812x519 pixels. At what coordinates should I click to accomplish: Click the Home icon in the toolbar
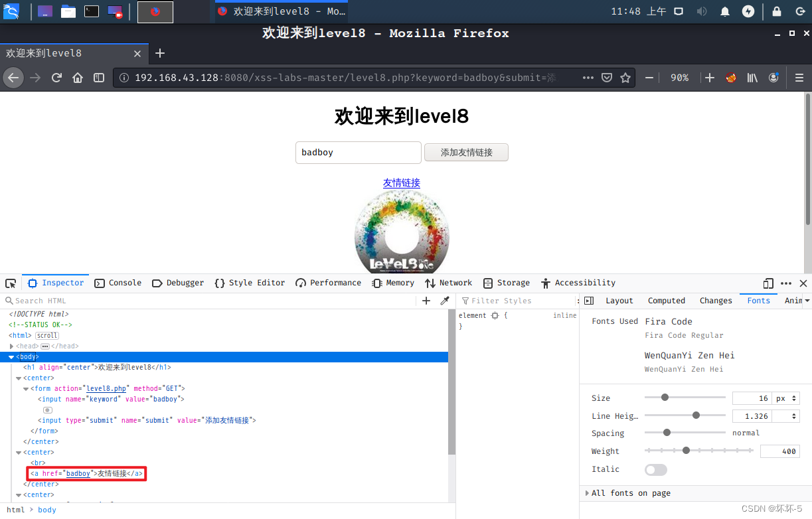tap(77, 77)
